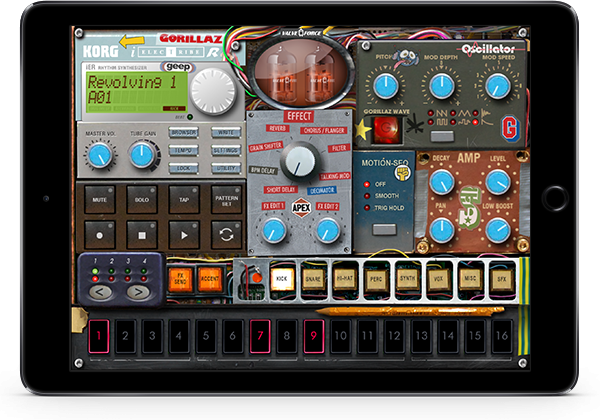The image size is (600, 420).
Task: Click the large white value dial
Action: pos(213,91)
